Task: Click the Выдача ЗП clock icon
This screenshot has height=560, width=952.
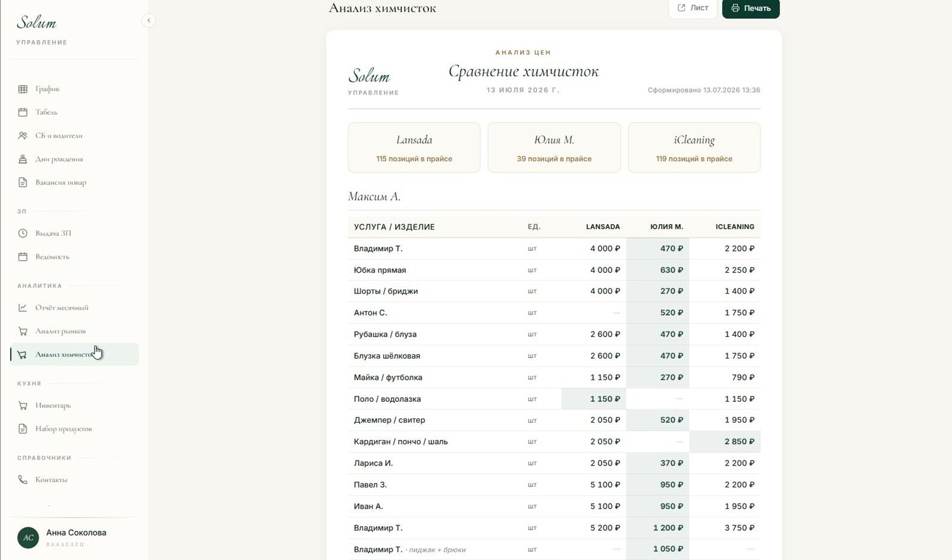Action: [23, 233]
